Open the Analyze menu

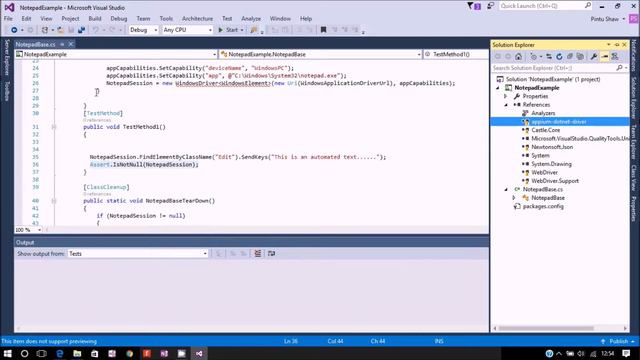coord(251,18)
